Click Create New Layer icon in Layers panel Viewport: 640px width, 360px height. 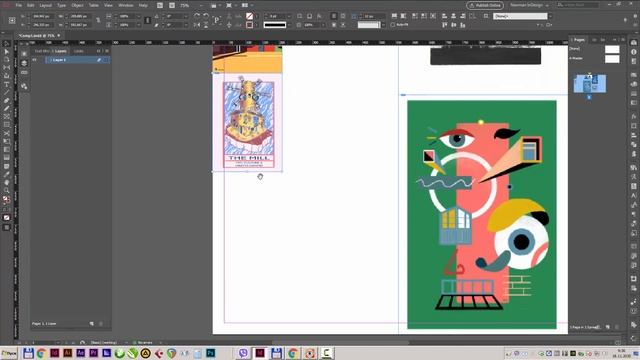[91, 324]
